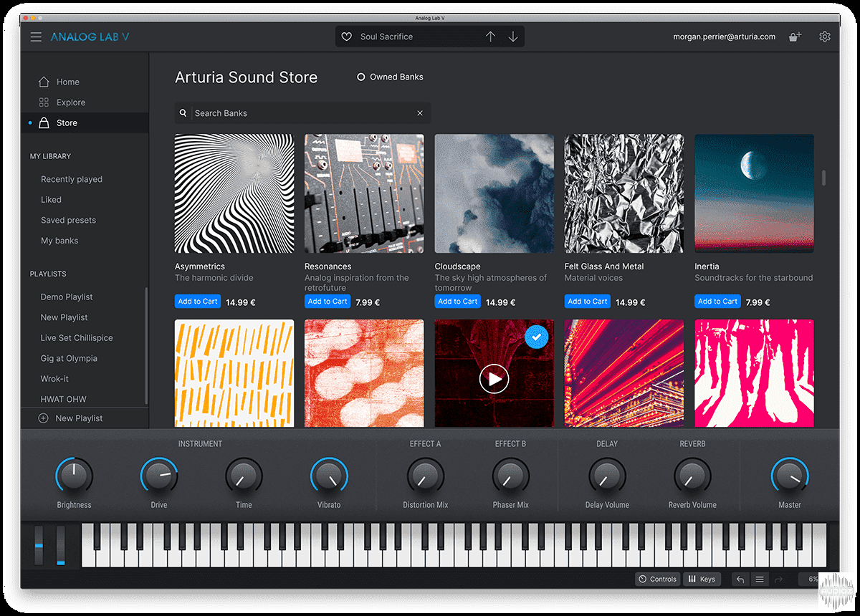
Task: Toggle the Keys keyboard button
Action: click(702, 579)
